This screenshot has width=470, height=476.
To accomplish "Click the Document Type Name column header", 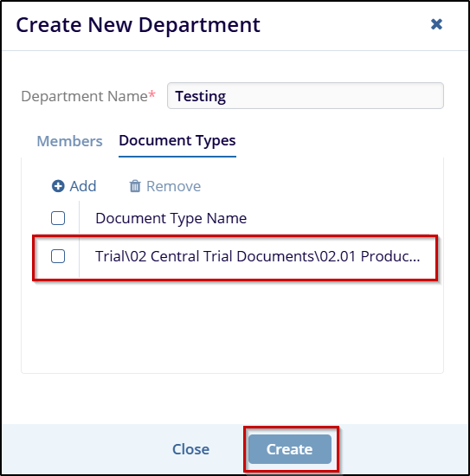I will [171, 218].
